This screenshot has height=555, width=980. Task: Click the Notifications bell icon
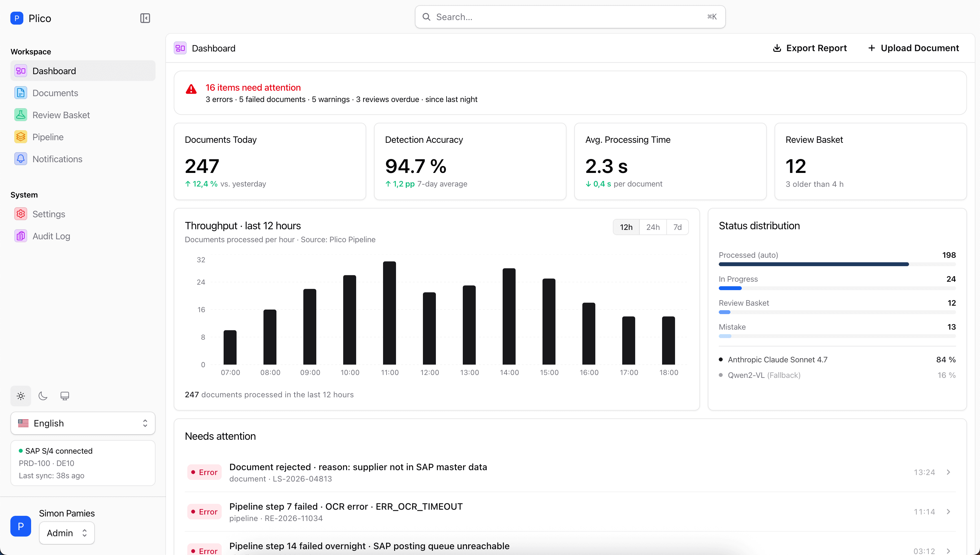click(21, 159)
